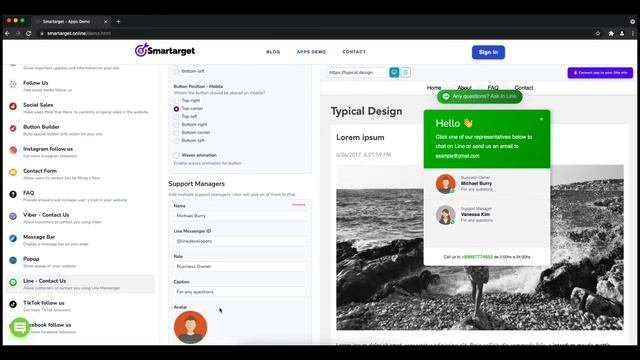
Task: Switch preview to mobile view icon
Action: [405, 72]
